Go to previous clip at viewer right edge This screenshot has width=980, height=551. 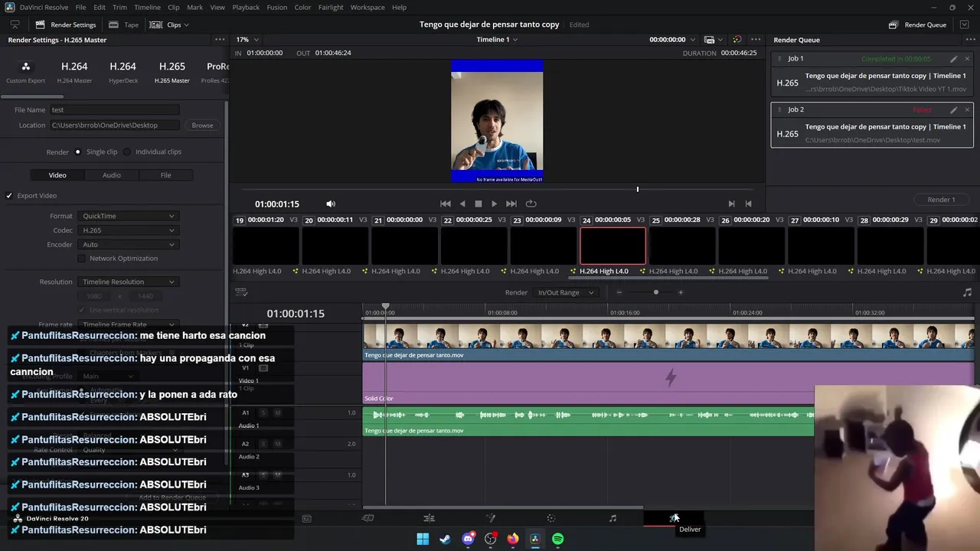748,204
